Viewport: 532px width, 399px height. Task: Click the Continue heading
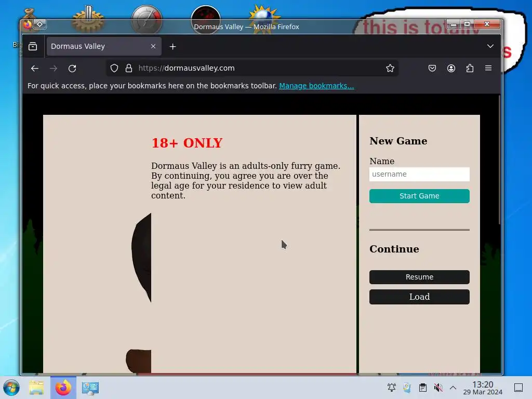point(394,249)
